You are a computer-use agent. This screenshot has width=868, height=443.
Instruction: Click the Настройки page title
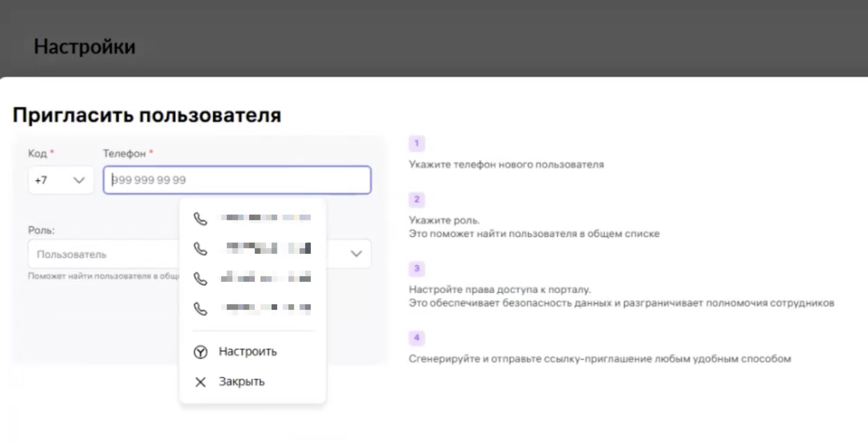pos(85,47)
